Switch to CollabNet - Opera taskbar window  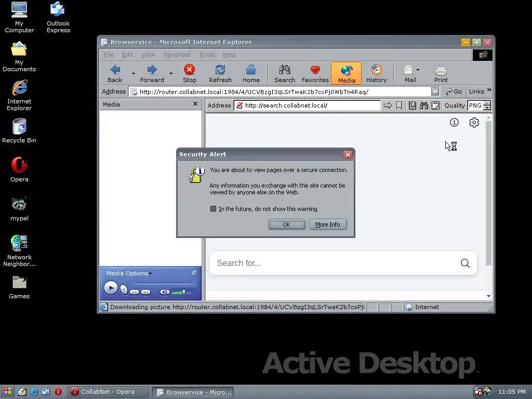coord(108,392)
